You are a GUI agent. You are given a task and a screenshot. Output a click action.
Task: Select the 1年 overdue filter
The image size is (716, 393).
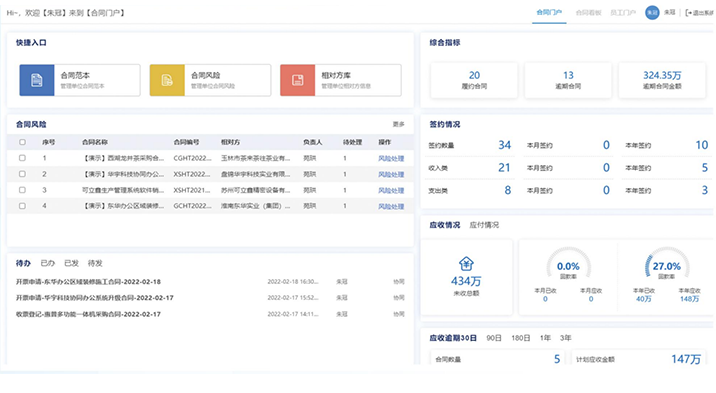click(545, 338)
